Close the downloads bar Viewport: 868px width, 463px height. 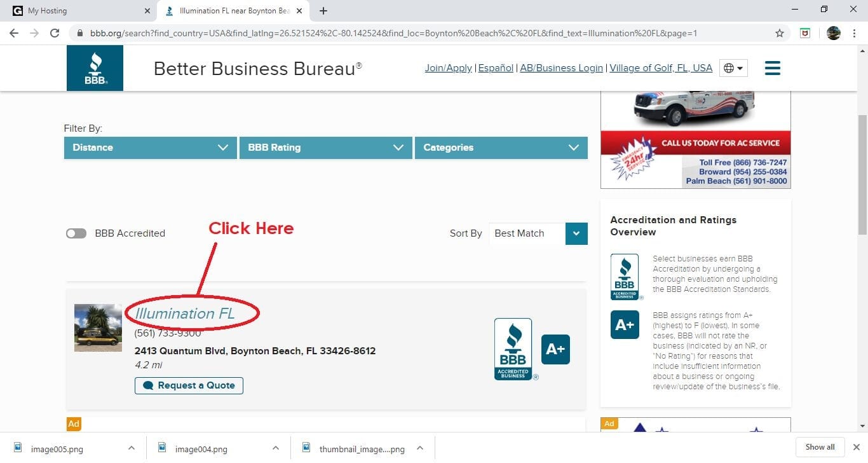[856, 447]
